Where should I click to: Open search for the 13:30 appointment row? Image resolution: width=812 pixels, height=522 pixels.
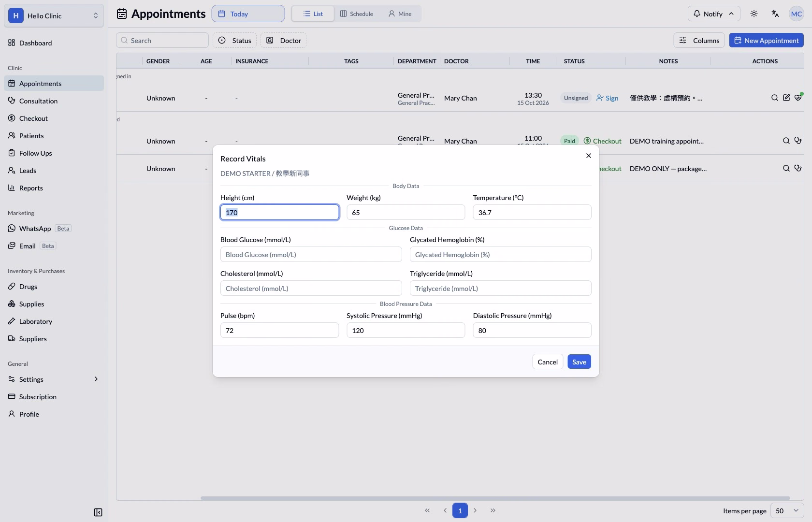[x=775, y=98]
